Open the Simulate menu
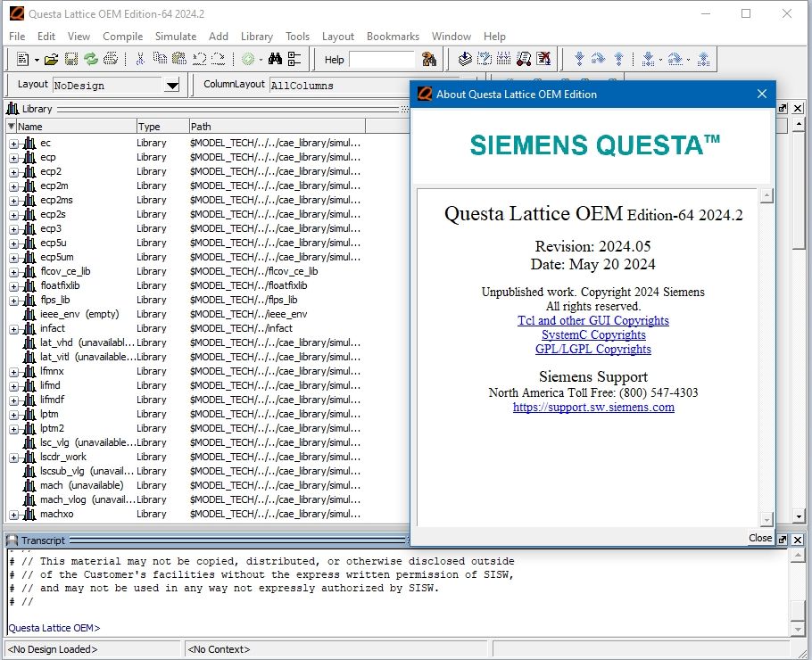Viewport: 812px width, 660px height. pyautogui.click(x=176, y=37)
